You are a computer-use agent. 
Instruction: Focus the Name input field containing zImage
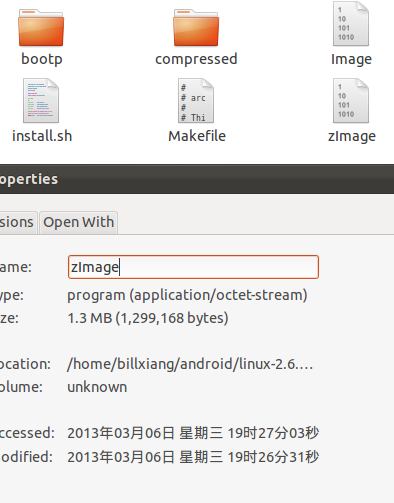pos(193,267)
